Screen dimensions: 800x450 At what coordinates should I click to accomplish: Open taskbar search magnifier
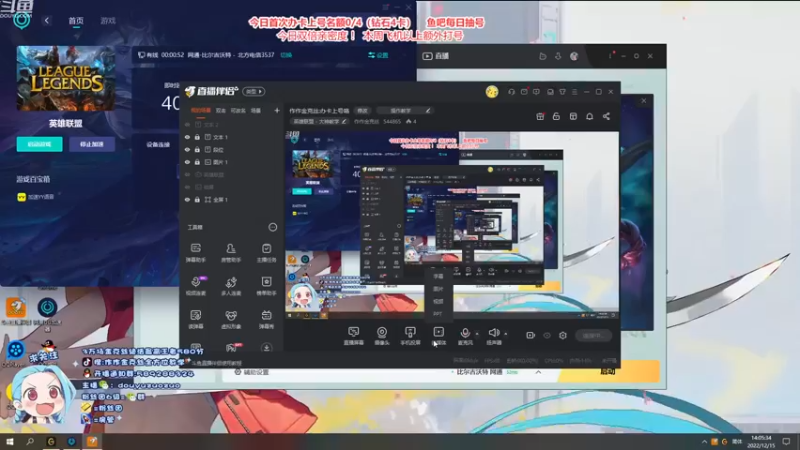(30, 442)
